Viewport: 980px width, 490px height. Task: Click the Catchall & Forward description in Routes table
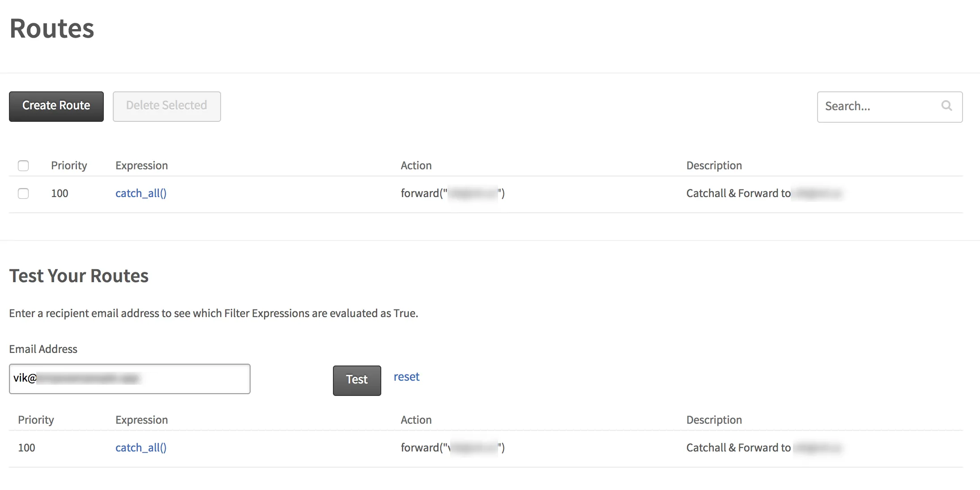pos(738,193)
